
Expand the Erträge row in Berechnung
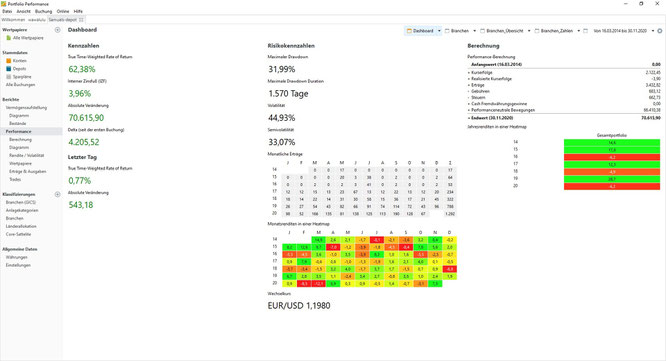469,85
